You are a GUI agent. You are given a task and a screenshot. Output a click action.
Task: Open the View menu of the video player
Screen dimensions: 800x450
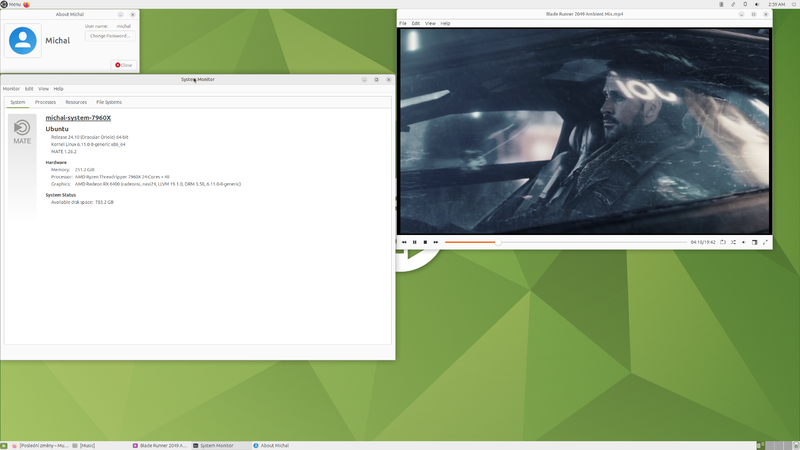click(x=430, y=23)
